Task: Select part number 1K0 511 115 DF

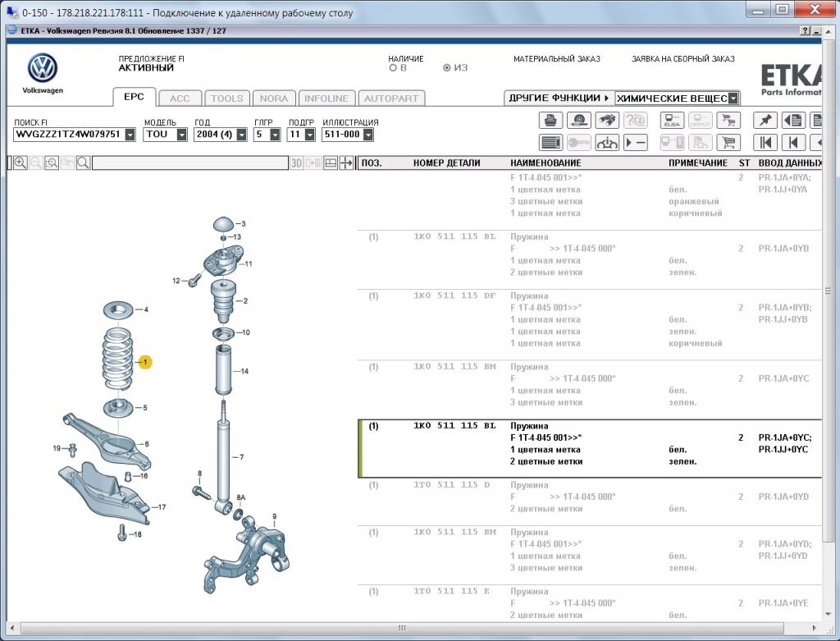Action: tap(454, 295)
